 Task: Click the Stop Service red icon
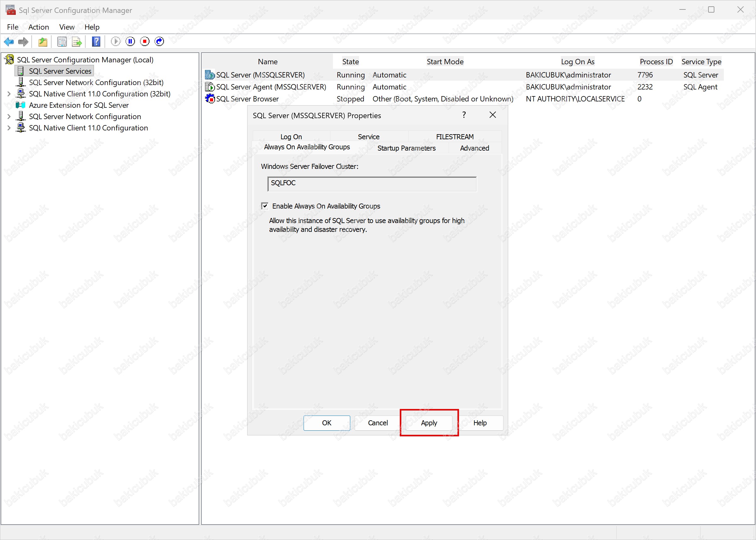pyautogui.click(x=145, y=42)
